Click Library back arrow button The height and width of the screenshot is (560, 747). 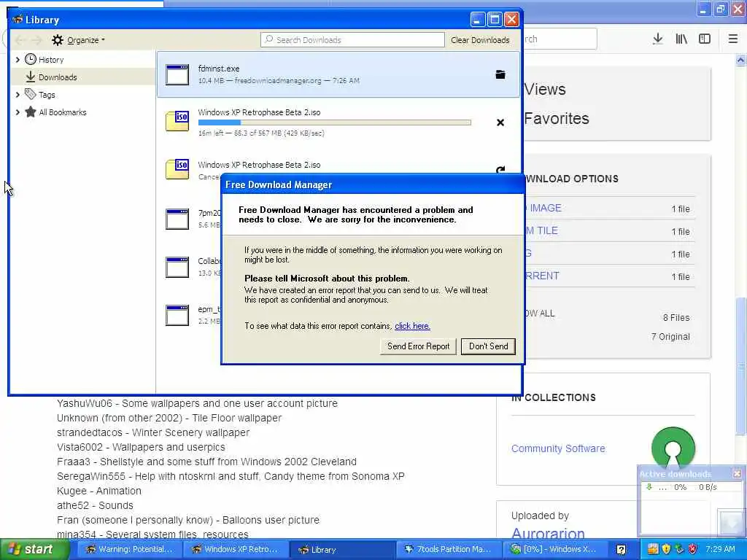click(x=20, y=40)
